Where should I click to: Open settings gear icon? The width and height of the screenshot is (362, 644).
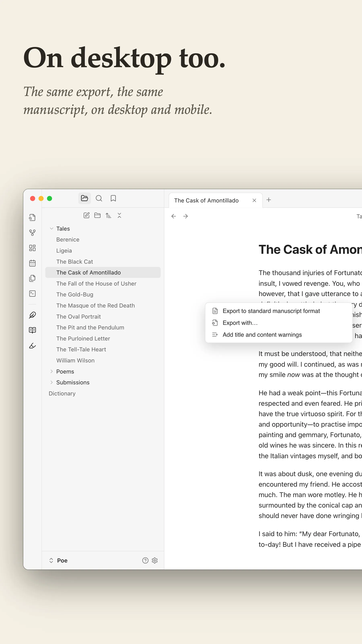[155, 560]
